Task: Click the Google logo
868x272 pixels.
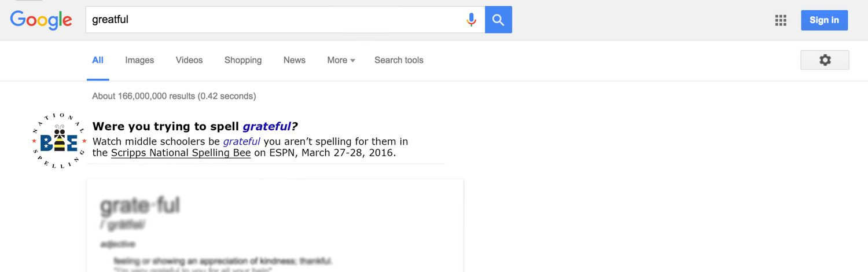Action: [x=41, y=20]
